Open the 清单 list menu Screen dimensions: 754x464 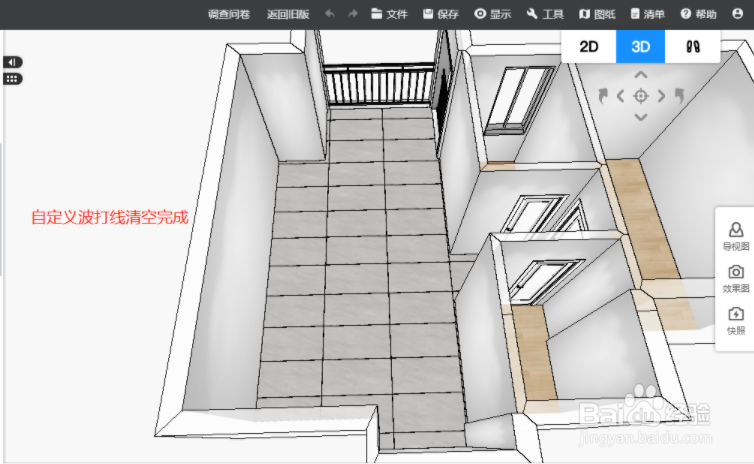click(648, 14)
